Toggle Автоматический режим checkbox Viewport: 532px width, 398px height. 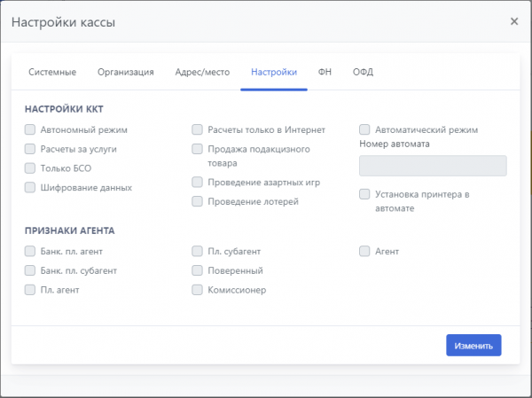pyautogui.click(x=364, y=129)
